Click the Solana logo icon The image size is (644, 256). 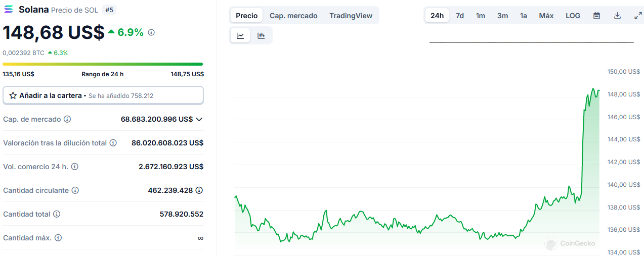pos(9,10)
